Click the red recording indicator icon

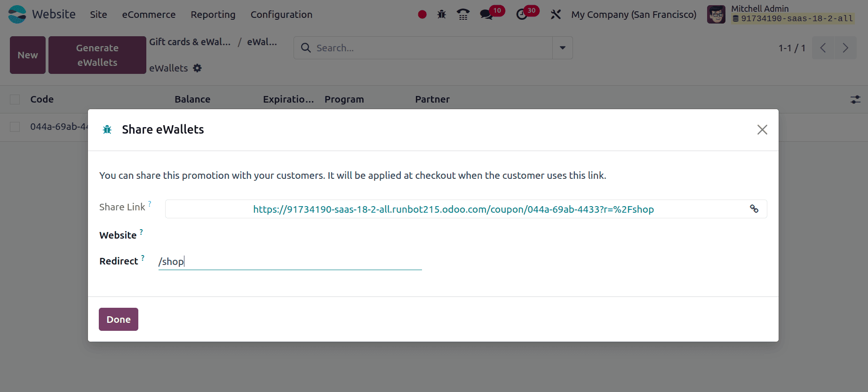click(422, 15)
